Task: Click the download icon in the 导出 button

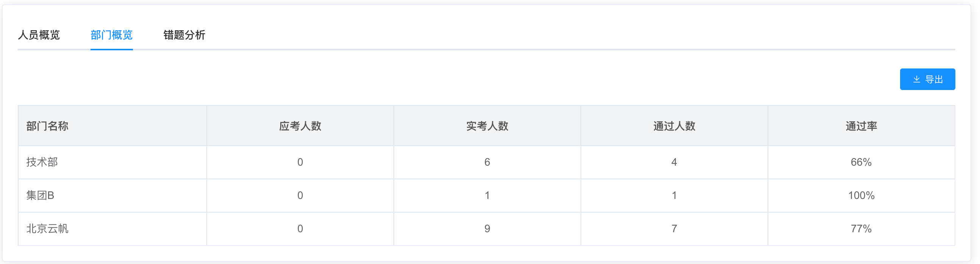Action: coord(916,79)
